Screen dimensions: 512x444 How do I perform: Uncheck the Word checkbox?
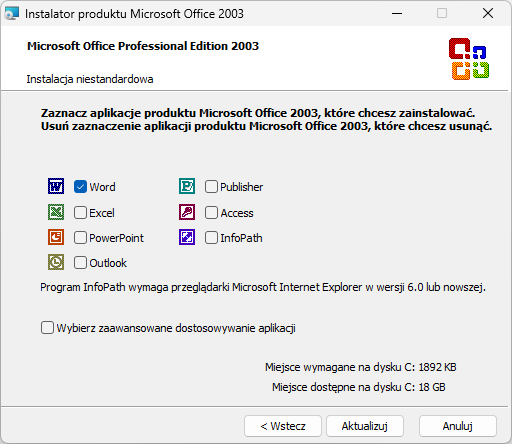[x=80, y=187]
